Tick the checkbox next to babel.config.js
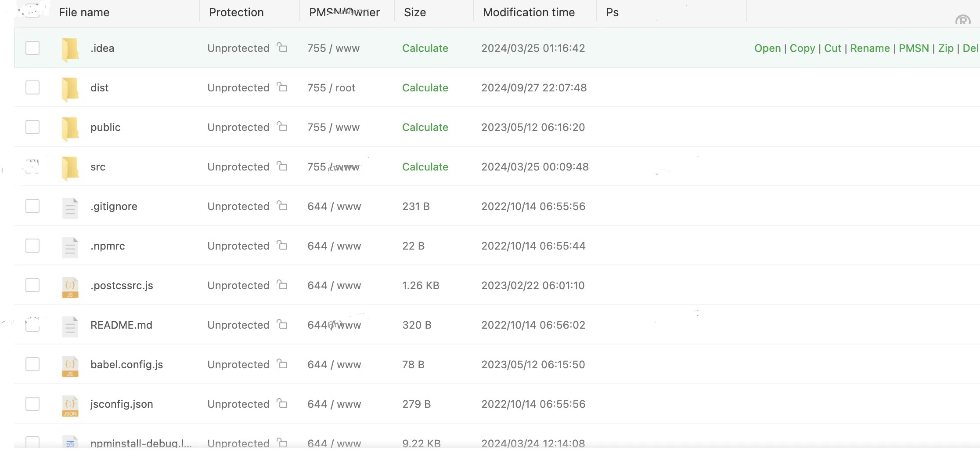The image size is (980, 464). point(32,364)
